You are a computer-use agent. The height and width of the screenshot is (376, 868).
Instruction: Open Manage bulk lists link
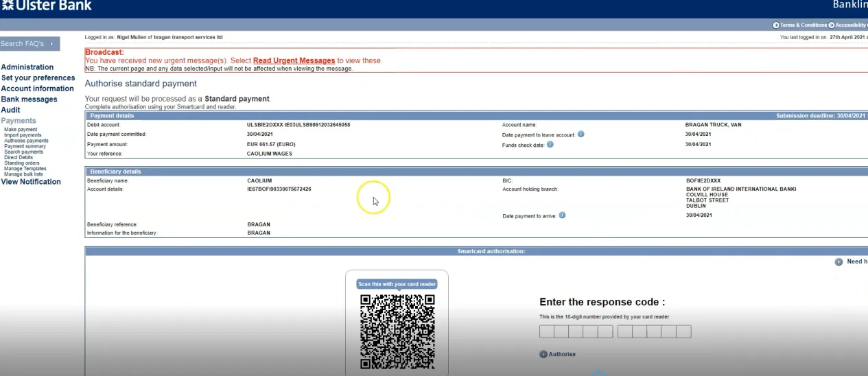click(x=23, y=174)
